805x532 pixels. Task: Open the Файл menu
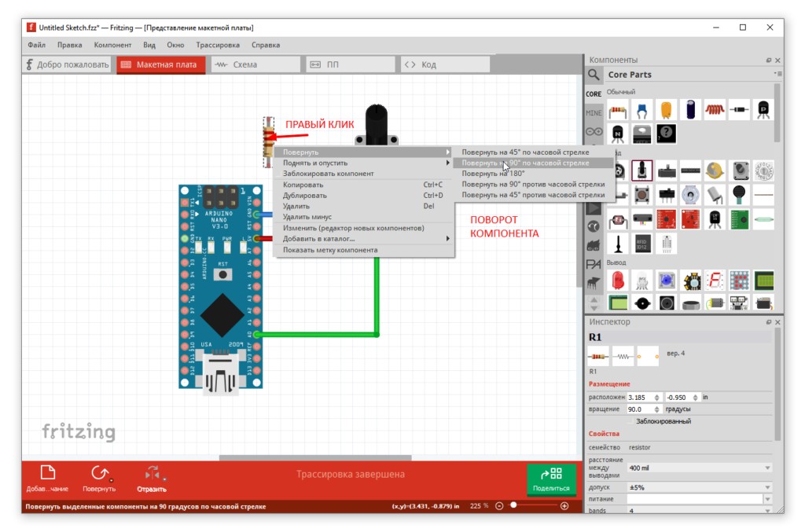pos(36,45)
